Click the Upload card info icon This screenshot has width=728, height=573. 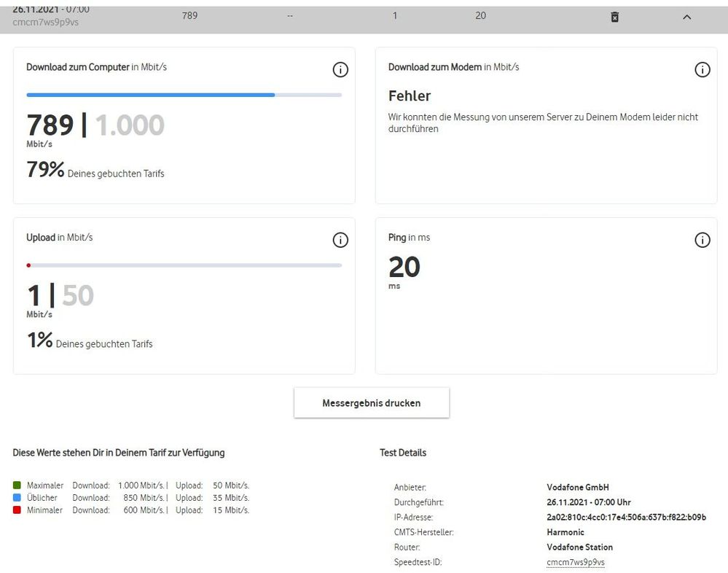(340, 241)
